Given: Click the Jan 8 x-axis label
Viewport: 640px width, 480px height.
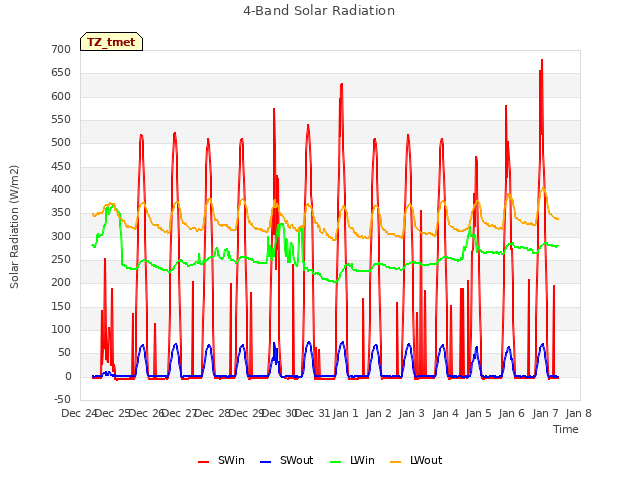Looking at the screenshot, I should (x=579, y=413).
